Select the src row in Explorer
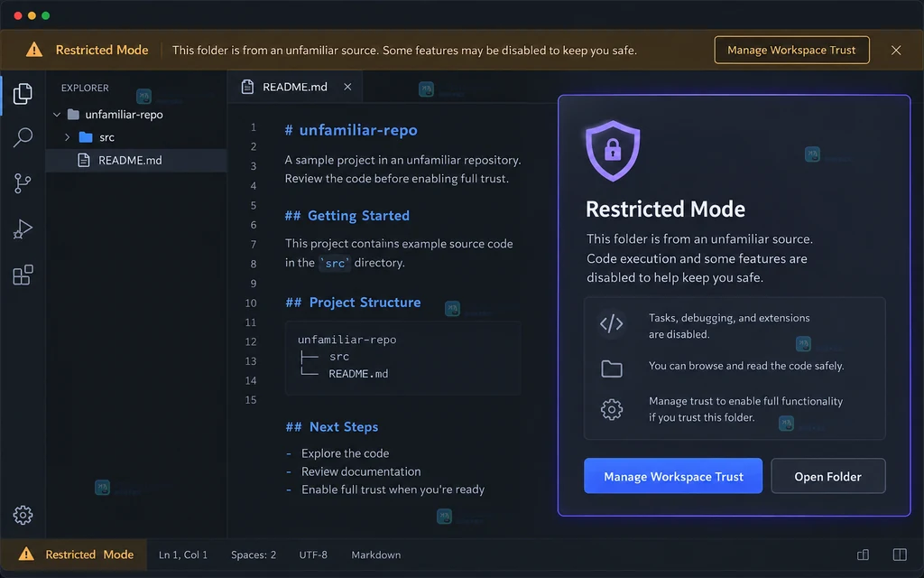This screenshot has height=578, width=924. 136,137
